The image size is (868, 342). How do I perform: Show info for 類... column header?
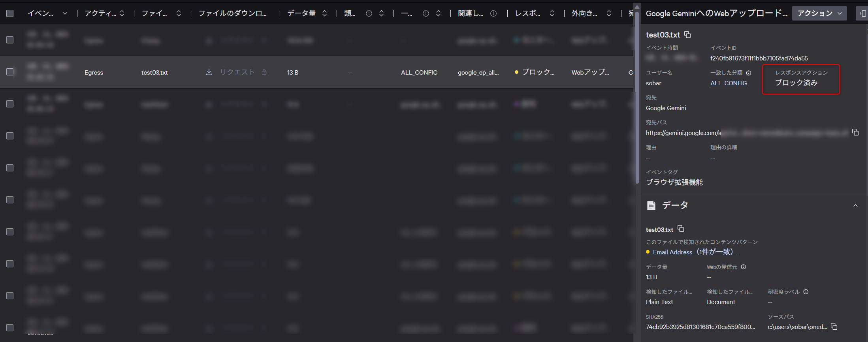(369, 13)
